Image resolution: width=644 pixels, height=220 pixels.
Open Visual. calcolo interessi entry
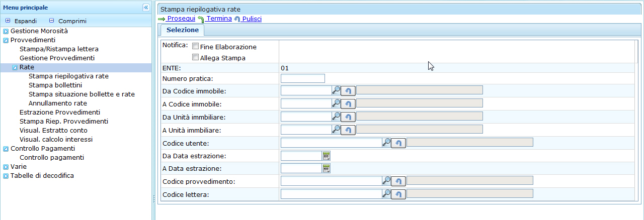[56, 139]
